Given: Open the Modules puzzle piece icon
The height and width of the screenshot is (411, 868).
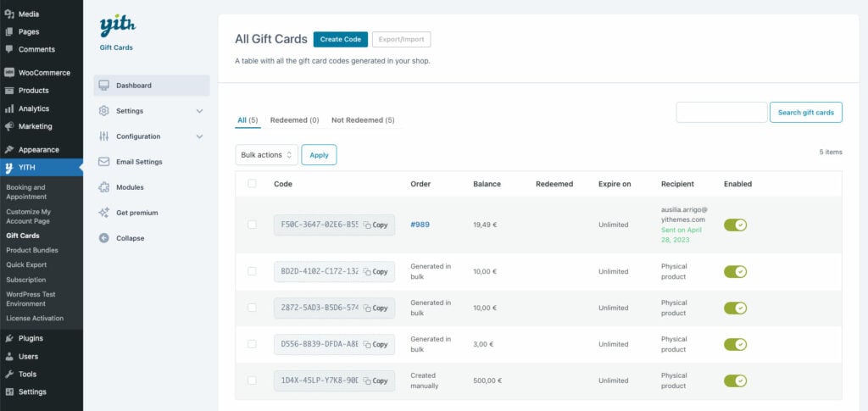Looking at the screenshot, I should pyautogui.click(x=104, y=187).
